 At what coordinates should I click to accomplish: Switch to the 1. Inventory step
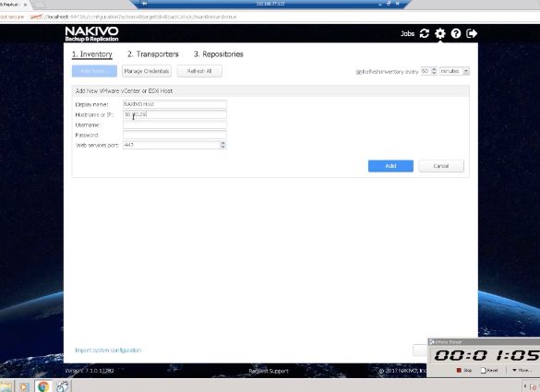click(x=92, y=54)
